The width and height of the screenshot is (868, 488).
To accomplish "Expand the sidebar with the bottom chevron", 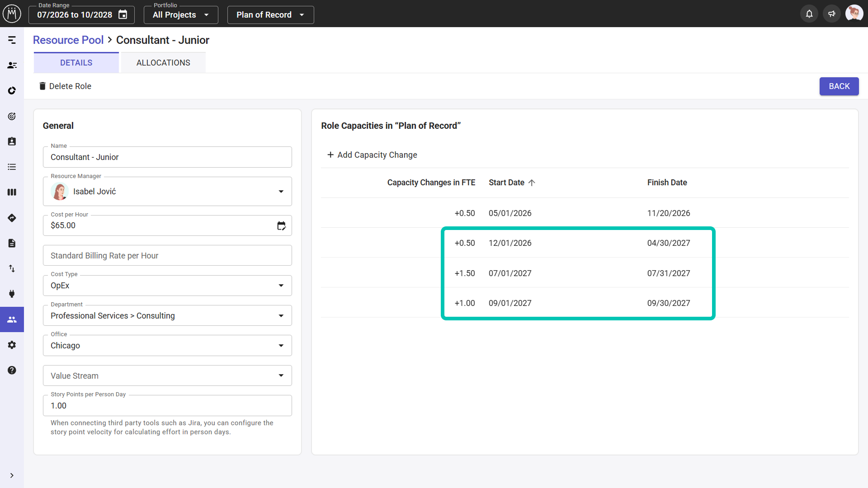I will 12,475.
